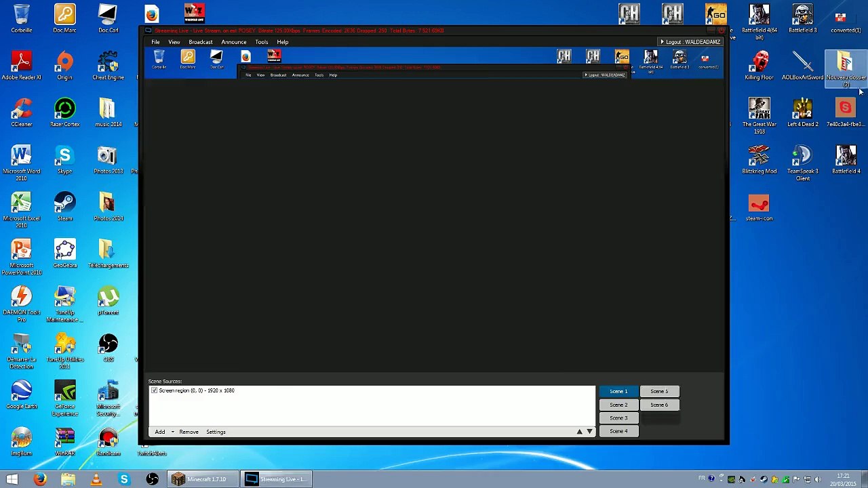Switch to Minecraft 1.7.10 taskbar window
Screen dimensions: 868x488
point(202,479)
